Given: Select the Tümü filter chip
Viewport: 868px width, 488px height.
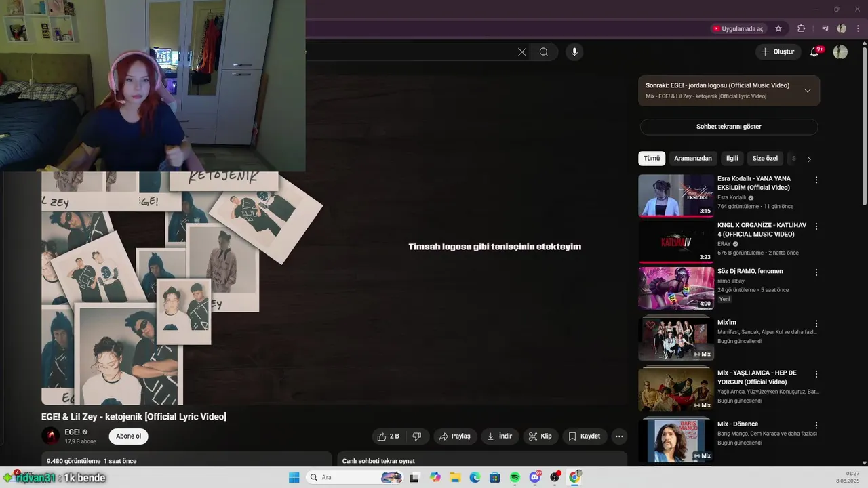Looking at the screenshot, I should (x=652, y=159).
